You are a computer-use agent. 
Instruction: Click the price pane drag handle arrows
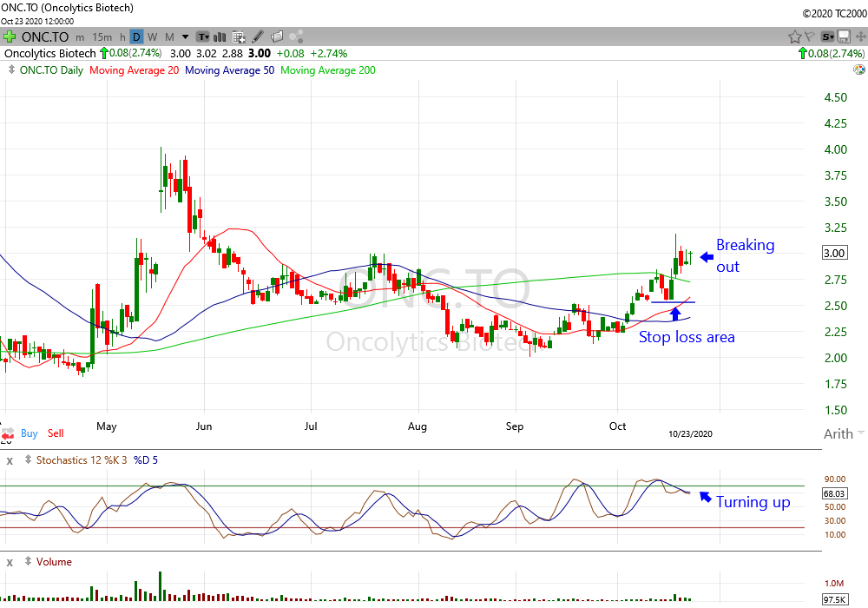(x=11, y=69)
